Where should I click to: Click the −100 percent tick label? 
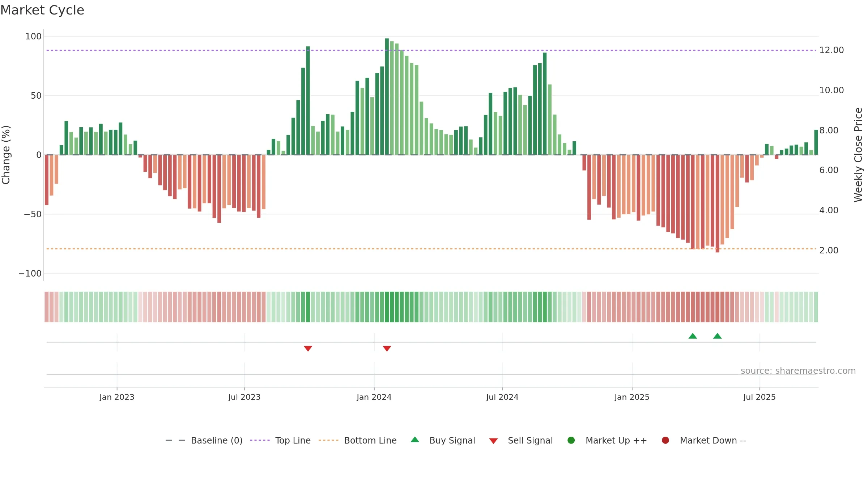click(x=30, y=273)
